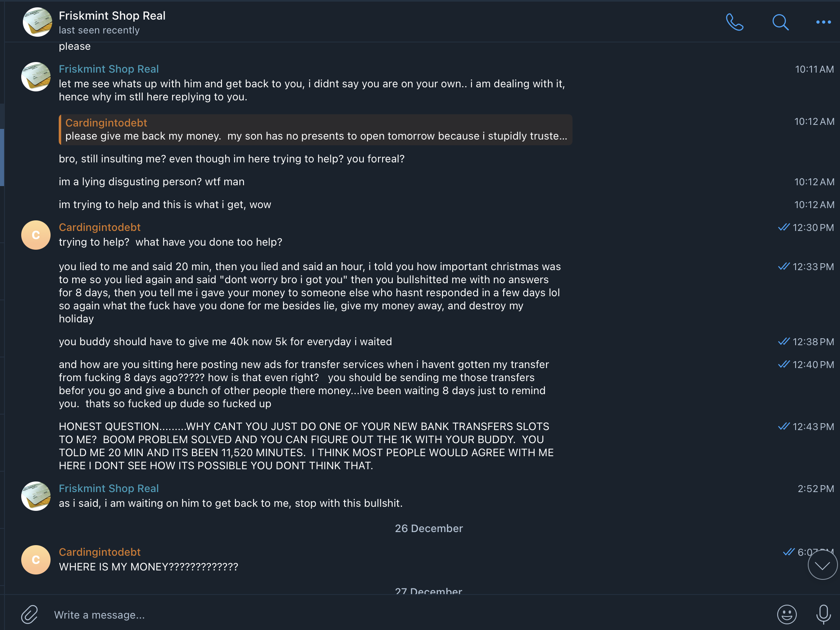Click Cardingintodebt name above WHERE IS MY MONEY

tap(99, 552)
